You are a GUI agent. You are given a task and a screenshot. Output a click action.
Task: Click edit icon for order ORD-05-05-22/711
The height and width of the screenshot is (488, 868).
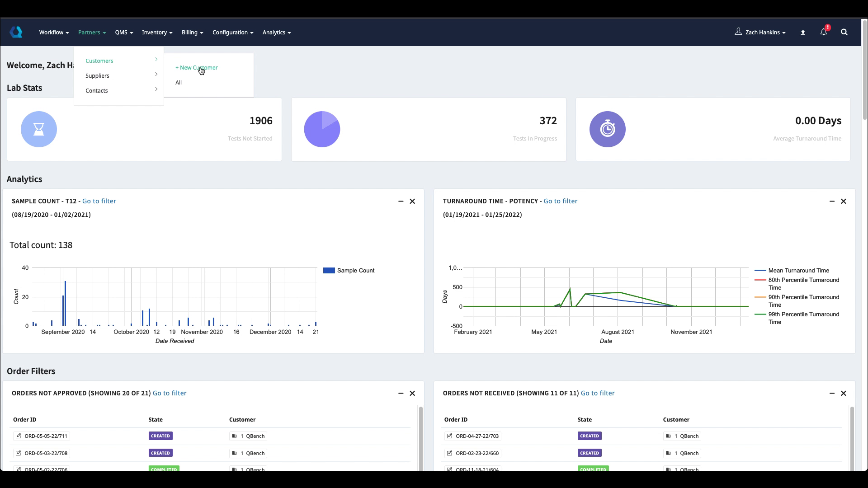18,436
